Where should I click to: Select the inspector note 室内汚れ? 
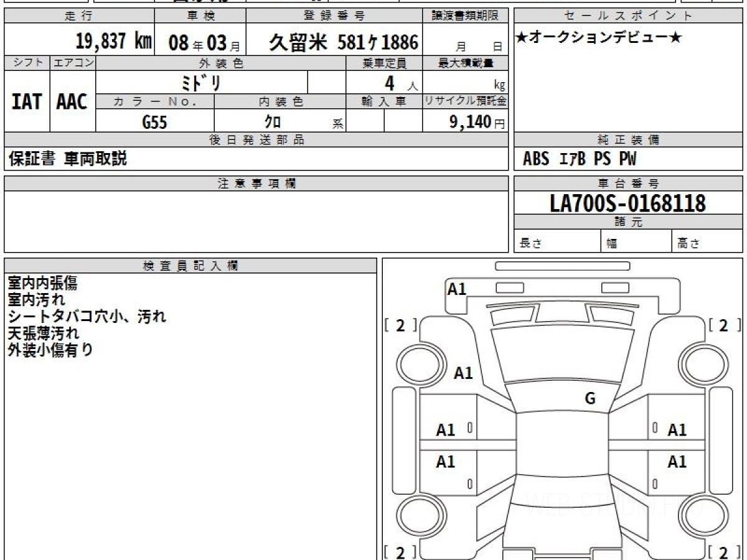(x=36, y=300)
